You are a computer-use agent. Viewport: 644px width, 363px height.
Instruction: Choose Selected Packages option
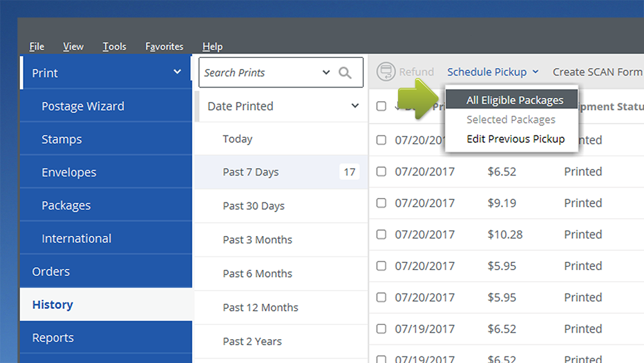click(512, 119)
